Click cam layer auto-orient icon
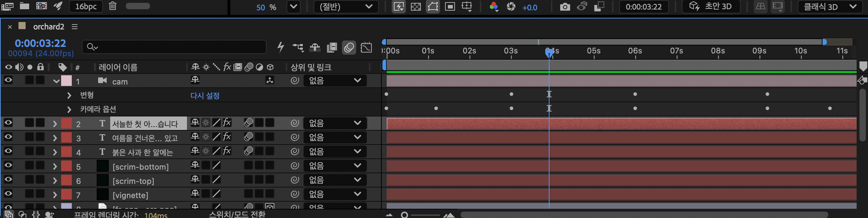The width and height of the screenshot is (868, 218). pyautogui.click(x=270, y=81)
